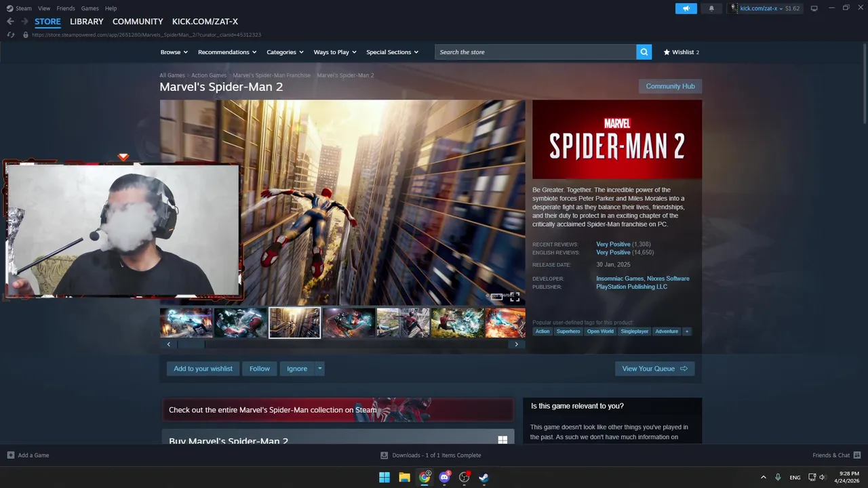This screenshot has height=488, width=868.
Task: Click the Ignore button
Action: click(297, 369)
